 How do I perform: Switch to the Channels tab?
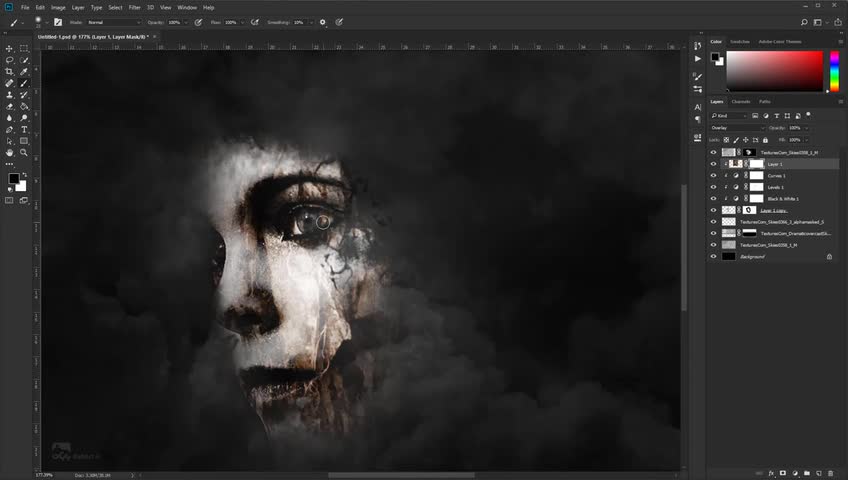741,101
